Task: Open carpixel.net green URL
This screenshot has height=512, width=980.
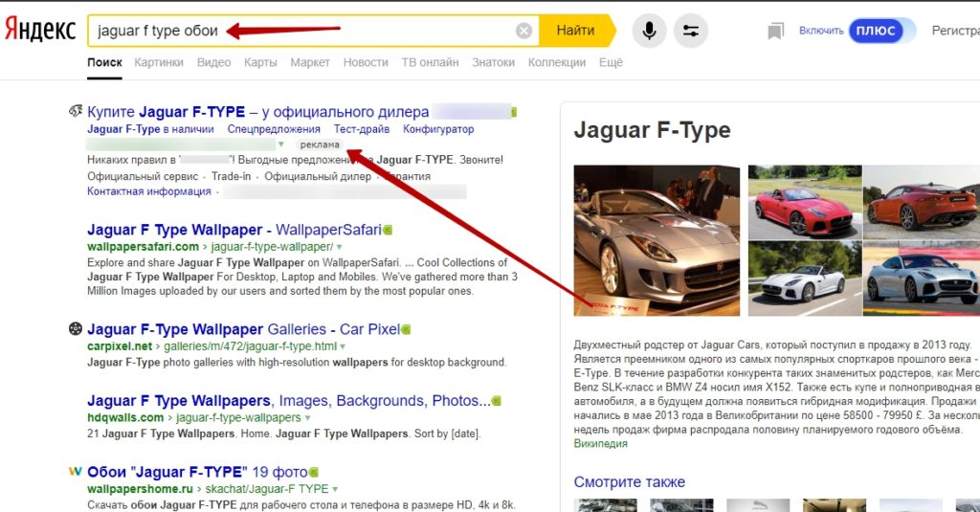Action: coord(212,346)
